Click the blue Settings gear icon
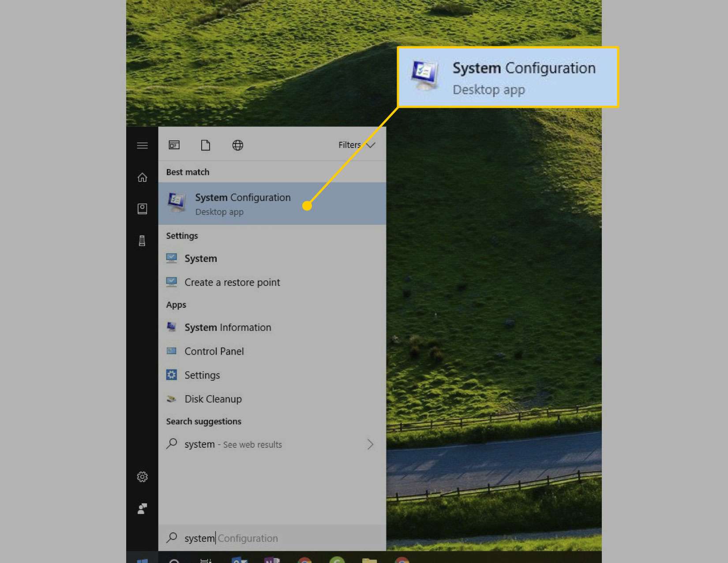728x563 pixels. click(x=172, y=375)
